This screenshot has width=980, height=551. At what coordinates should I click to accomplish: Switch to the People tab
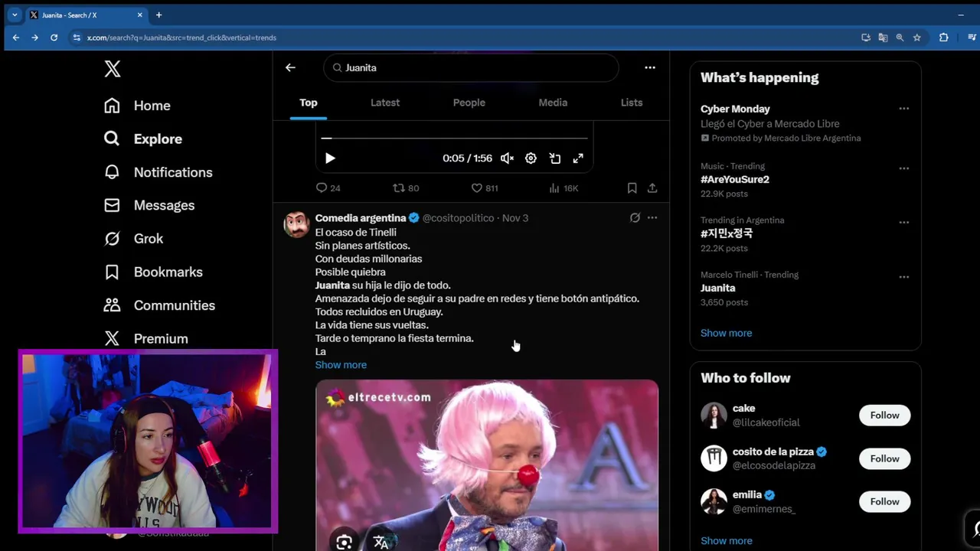click(x=469, y=103)
